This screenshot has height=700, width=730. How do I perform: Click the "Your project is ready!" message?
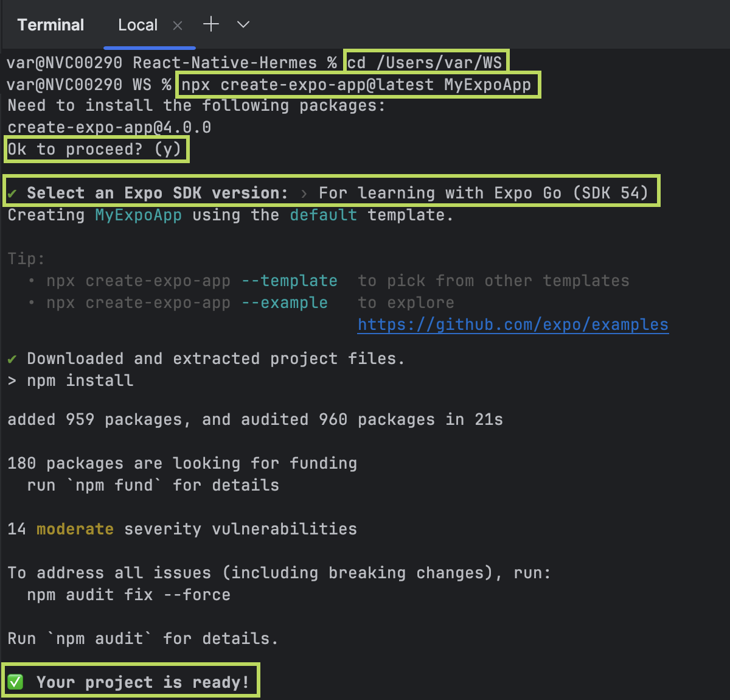(x=128, y=682)
